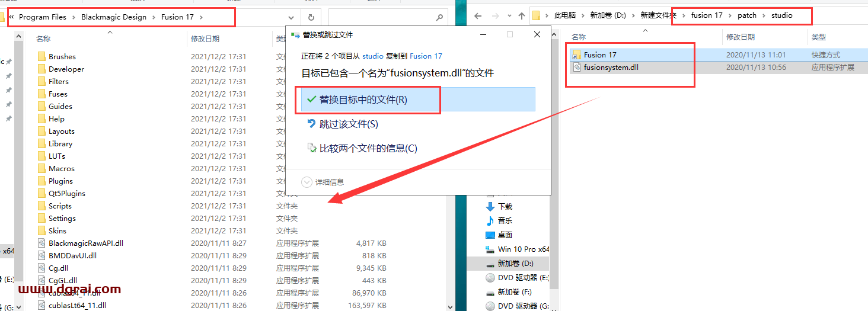Click Blackmagic Design breadcrumb segment

tap(114, 17)
